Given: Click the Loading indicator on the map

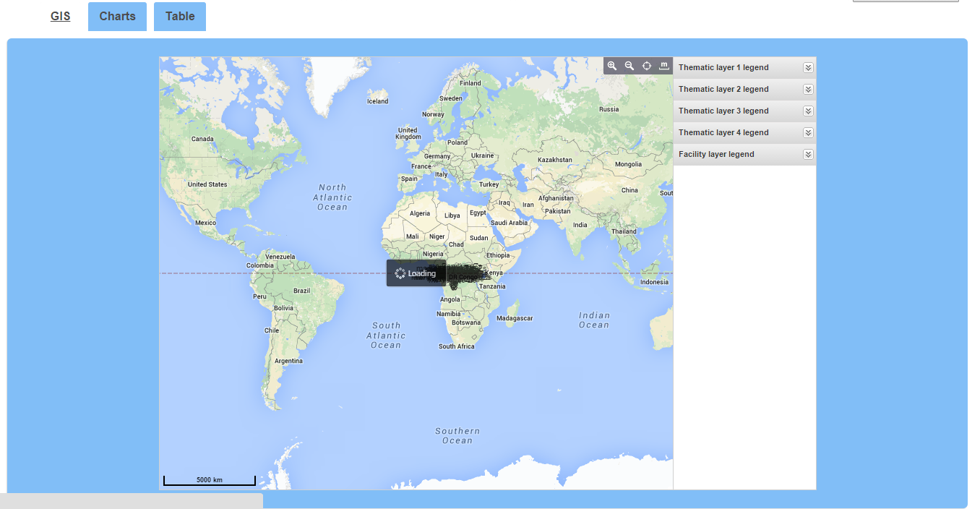Looking at the screenshot, I should (x=416, y=273).
